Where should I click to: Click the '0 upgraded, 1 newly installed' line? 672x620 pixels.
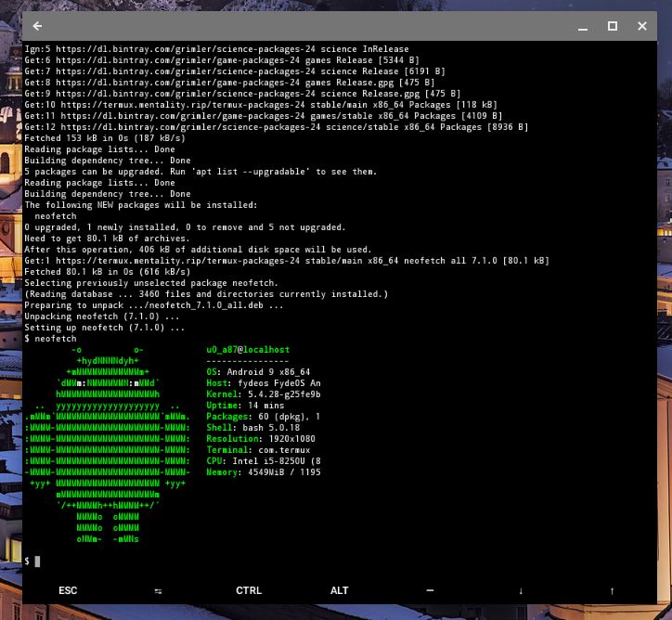click(x=185, y=227)
